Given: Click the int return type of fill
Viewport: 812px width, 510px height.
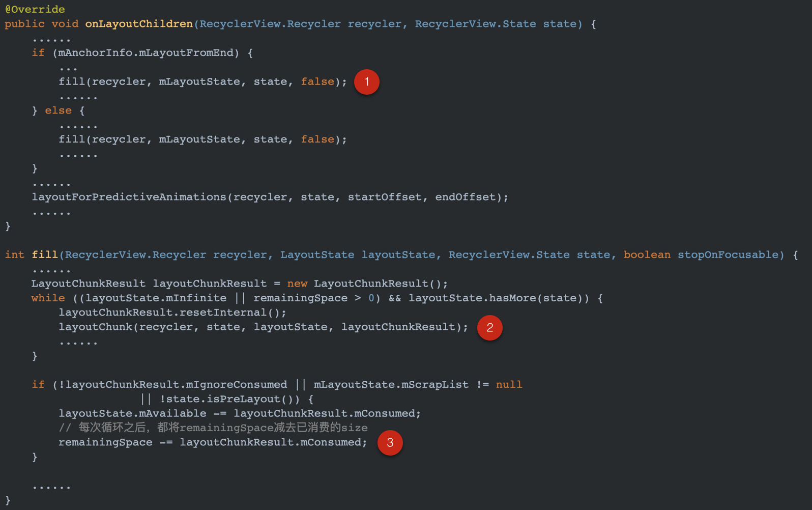Looking at the screenshot, I should (15, 254).
